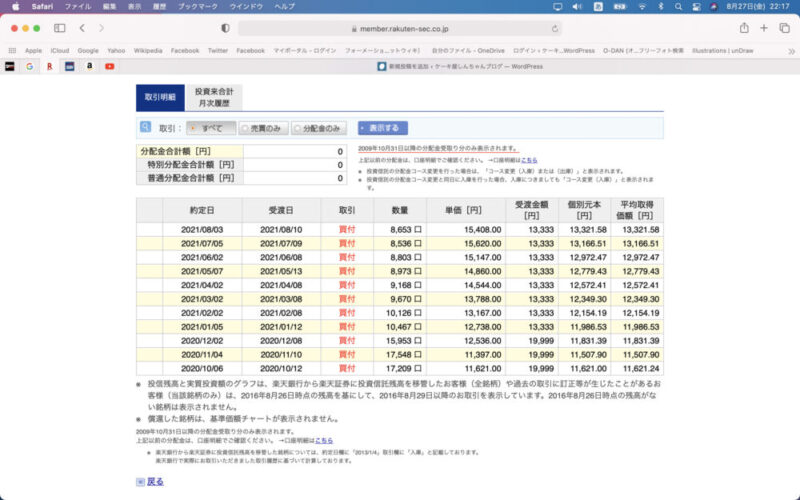Click the 個別元本 value 12,349.30
Screen dimensions: 800x500
pos(588,299)
